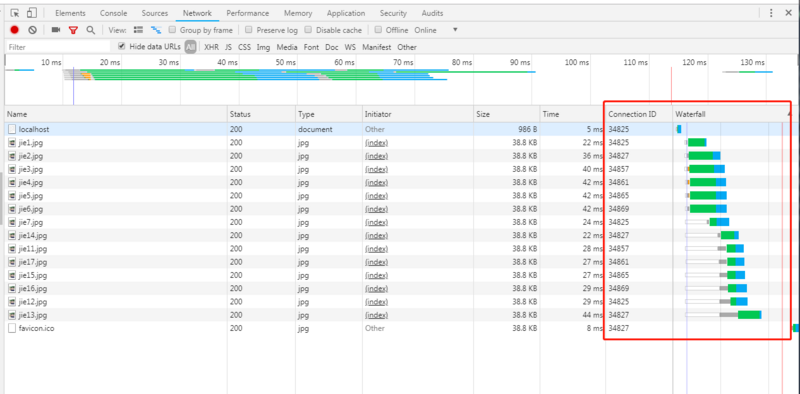Open network search magnifier
The height and width of the screenshot is (394, 800).
coord(90,30)
